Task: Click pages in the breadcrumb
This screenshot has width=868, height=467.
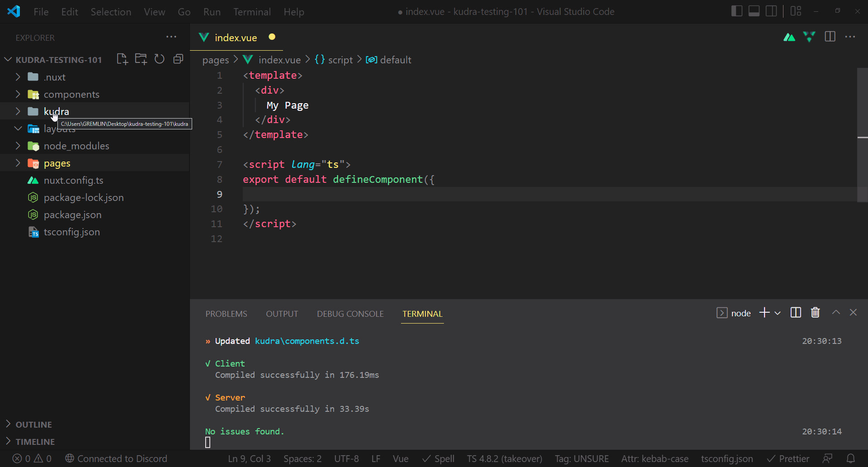Action: 216,60
